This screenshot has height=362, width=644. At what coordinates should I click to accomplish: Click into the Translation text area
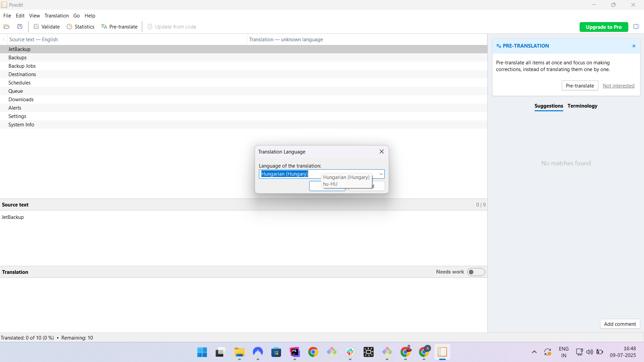[244, 305]
